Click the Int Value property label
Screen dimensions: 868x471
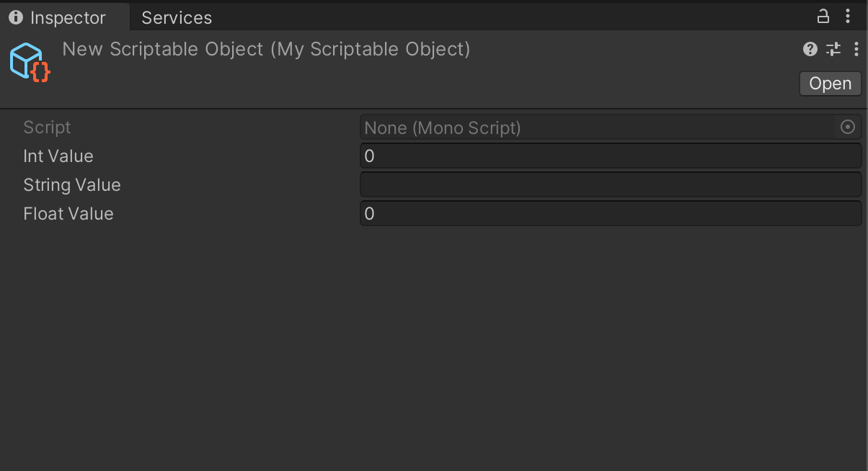tap(58, 156)
